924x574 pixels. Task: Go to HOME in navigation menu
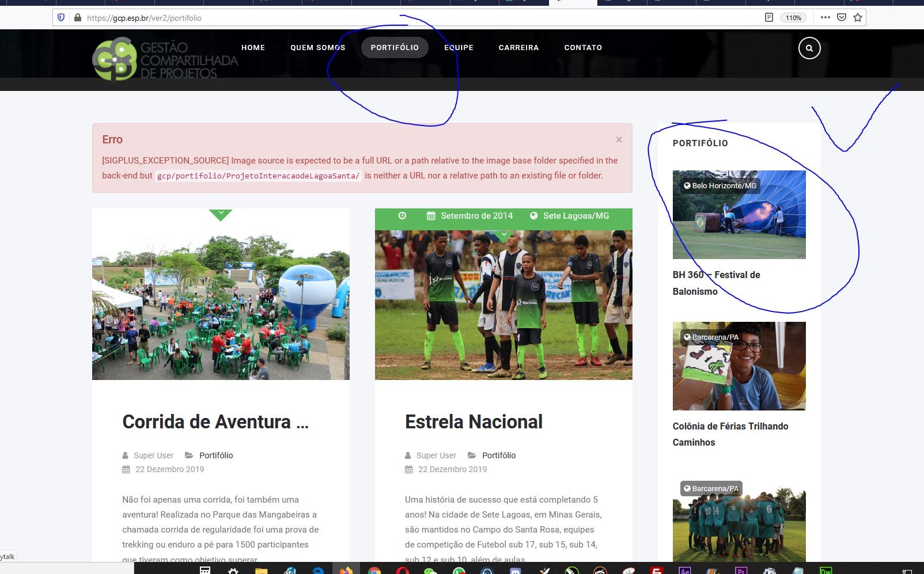pyautogui.click(x=253, y=48)
